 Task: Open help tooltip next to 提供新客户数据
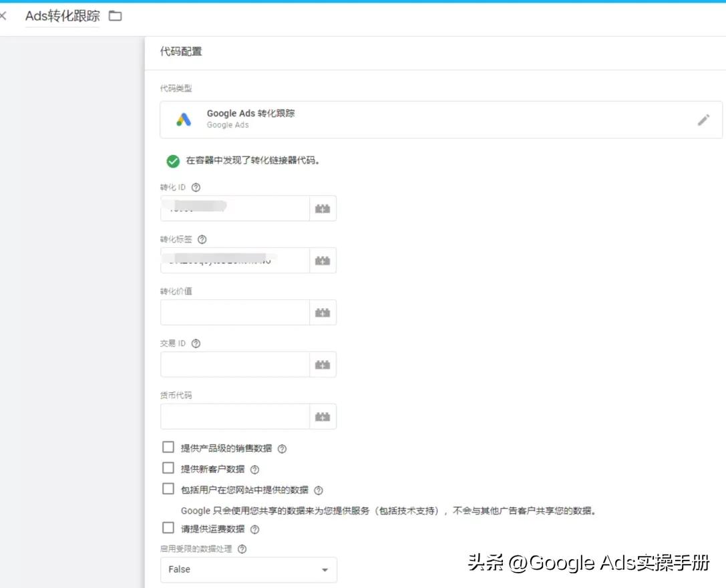[254, 469]
